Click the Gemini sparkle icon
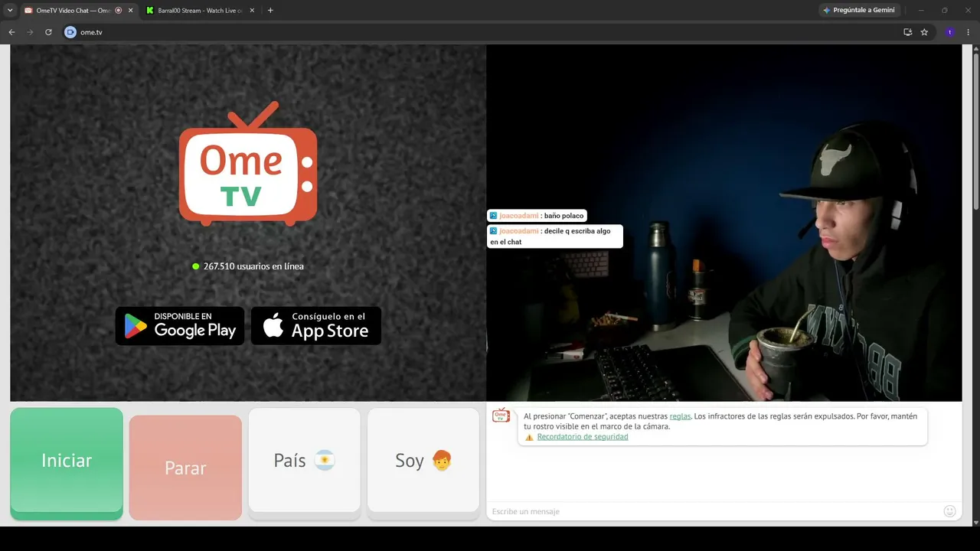This screenshot has width=980, height=551. (x=827, y=10)
